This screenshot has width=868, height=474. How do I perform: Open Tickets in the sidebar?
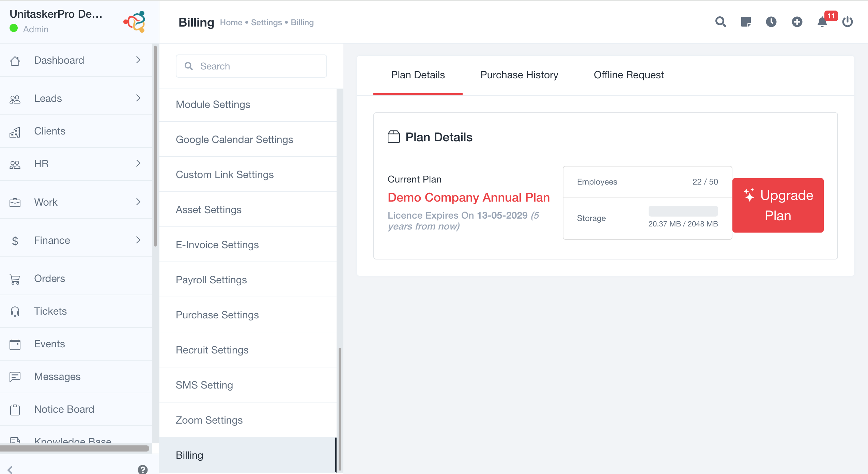point(50,311)
